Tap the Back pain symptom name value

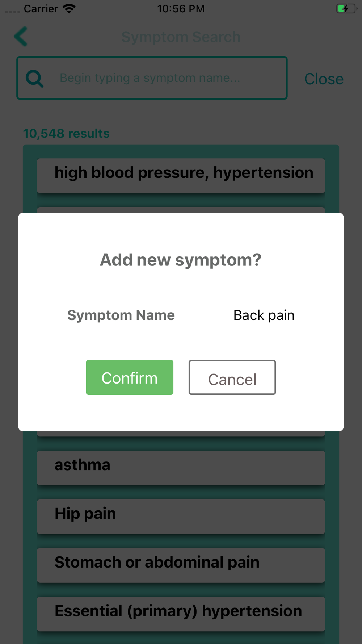[x=264, y=315]
